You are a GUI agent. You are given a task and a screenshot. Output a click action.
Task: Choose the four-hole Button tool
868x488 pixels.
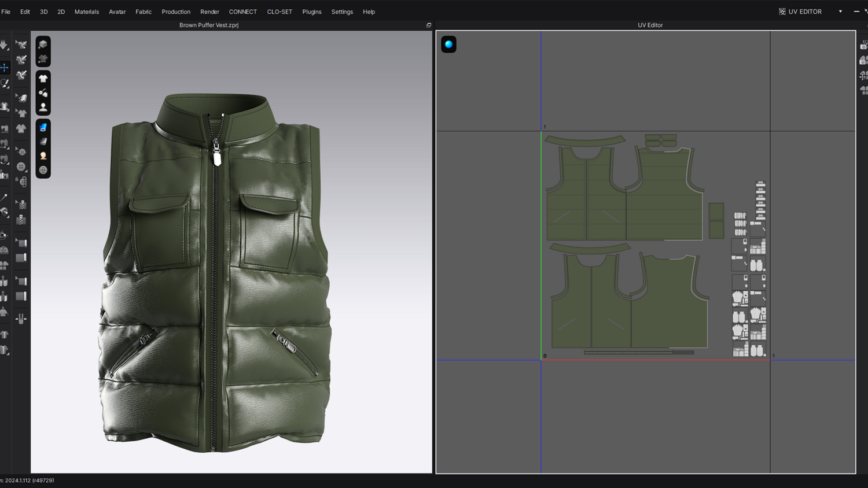(21, 167)
